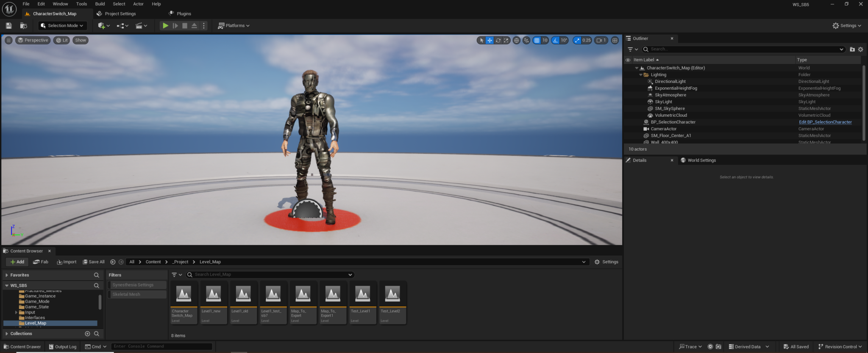
Task: Open surface snapping options icon
Action: click(526, 40)
